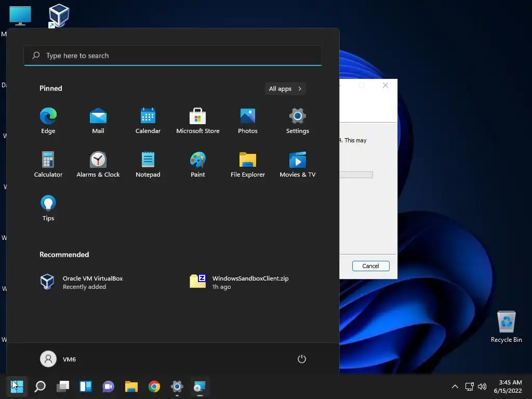Open the Calculator app
Image resolution: width=532 pixels, height=399 pixels.
[x=48, y=165]
